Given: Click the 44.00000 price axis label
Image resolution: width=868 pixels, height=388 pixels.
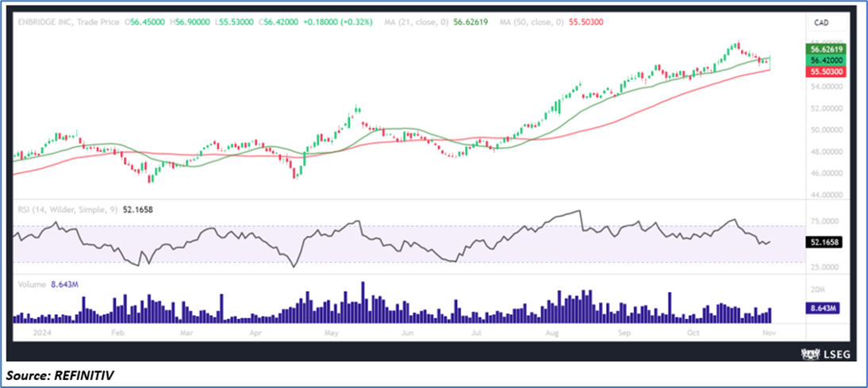Looking at the screenshot, I should (x=828, y=195).
